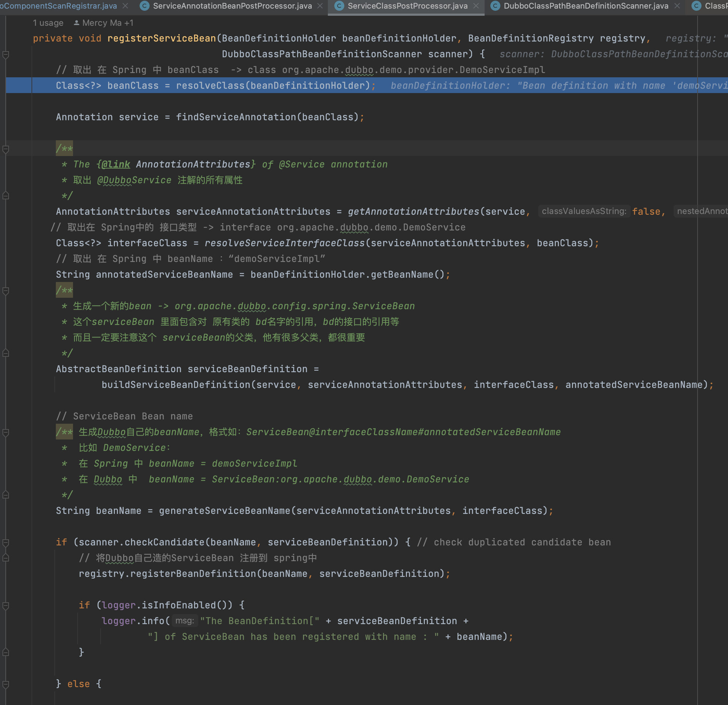
Task: Click the buildServiceBeanDefinition method call
Action: point(176,385)
